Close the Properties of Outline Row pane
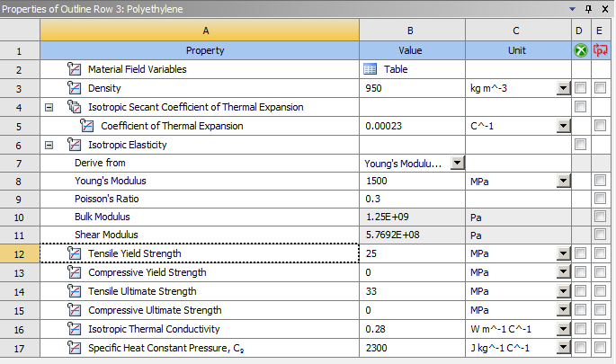Viewport: 616px width, 364px height. coord(605,9)
